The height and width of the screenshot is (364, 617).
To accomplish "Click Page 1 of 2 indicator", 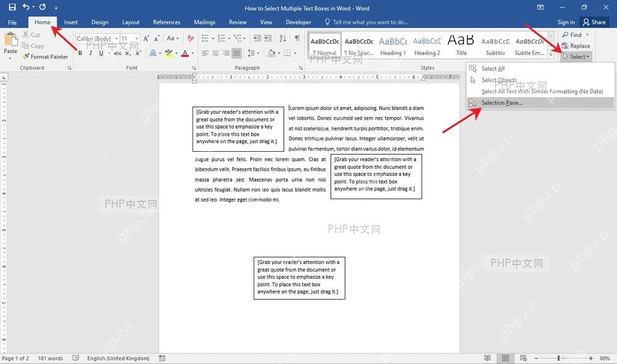I will tap(15, 358).
